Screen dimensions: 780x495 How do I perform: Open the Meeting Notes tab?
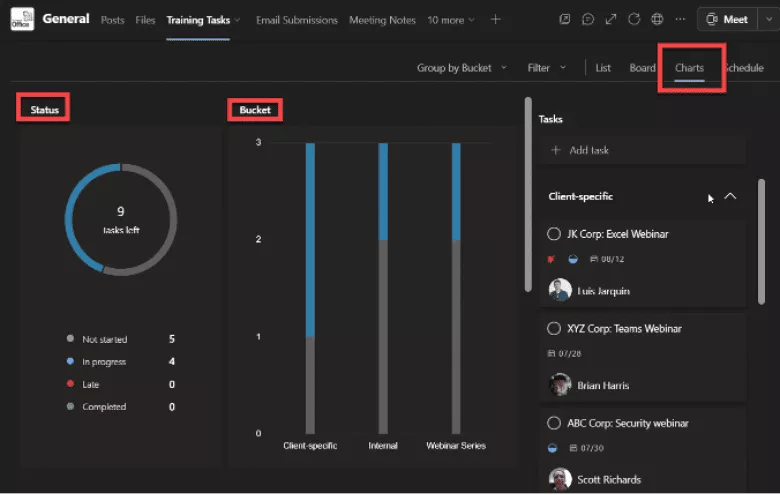[x=382, y=20]
